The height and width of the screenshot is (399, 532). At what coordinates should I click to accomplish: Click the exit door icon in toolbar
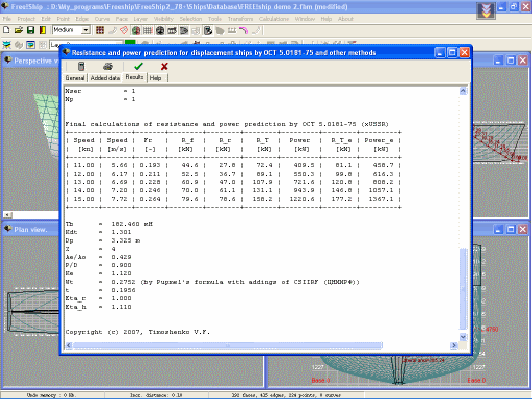point(43,31)
